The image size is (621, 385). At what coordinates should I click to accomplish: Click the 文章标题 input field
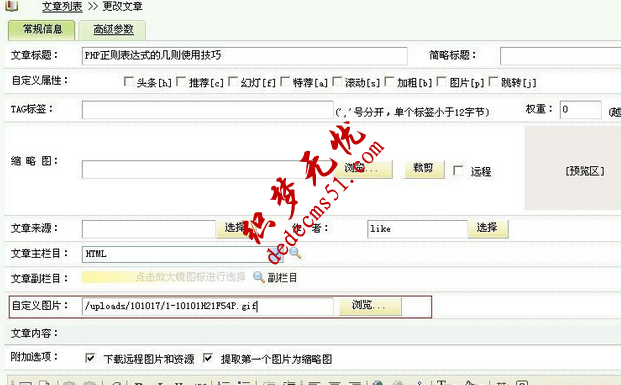click(x=244, y=55)
